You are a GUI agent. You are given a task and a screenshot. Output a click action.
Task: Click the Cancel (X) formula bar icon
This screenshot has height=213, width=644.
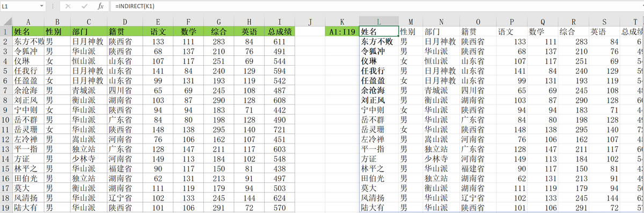(x=68, y=6)
